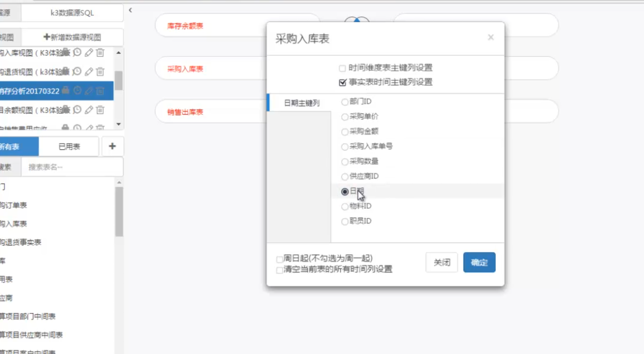
Task: Click trash delete icon on 购入库视图 row
Action: tap(100, 52)
